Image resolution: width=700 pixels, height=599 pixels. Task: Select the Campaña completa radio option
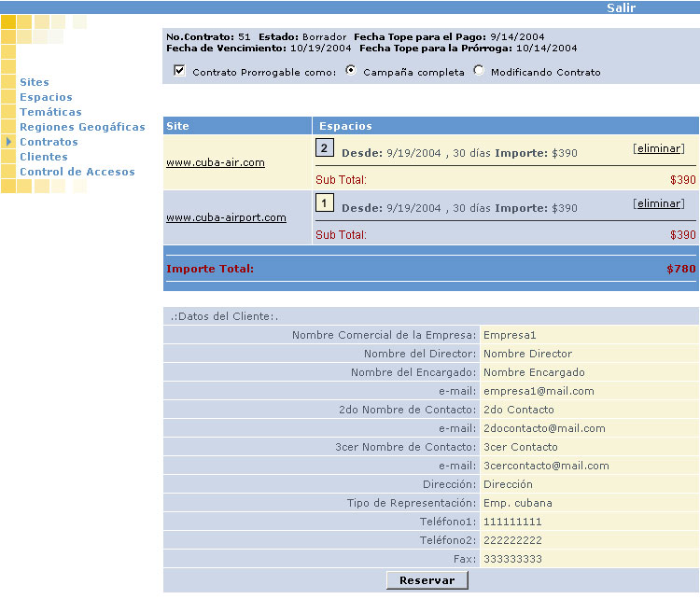point(351,71)
